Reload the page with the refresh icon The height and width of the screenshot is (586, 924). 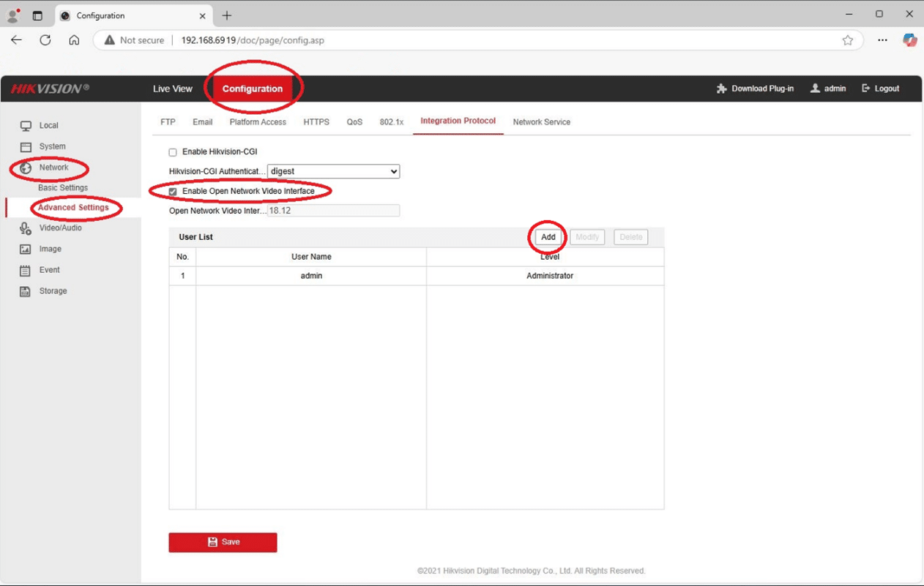tap(45, 40)
